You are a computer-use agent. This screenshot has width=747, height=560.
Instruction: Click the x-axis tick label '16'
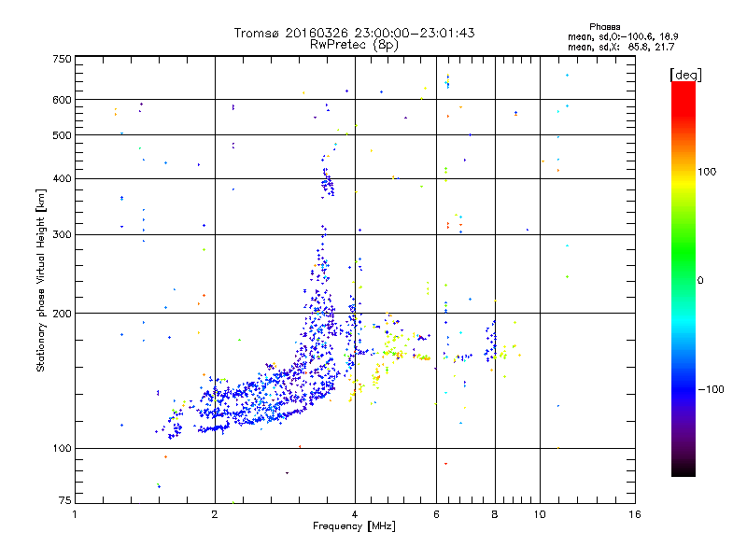pos(635,514)
